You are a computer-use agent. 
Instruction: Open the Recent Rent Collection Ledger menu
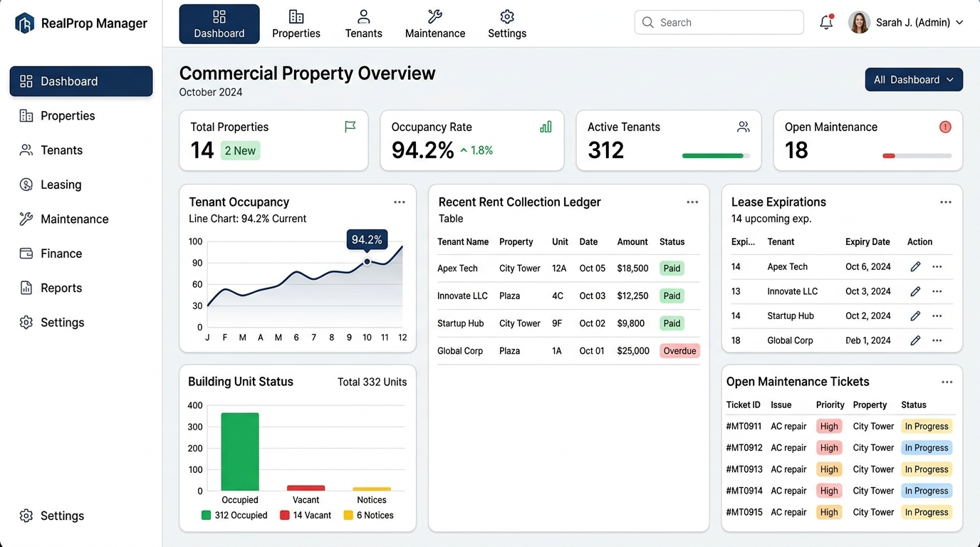tap(692, 202)
